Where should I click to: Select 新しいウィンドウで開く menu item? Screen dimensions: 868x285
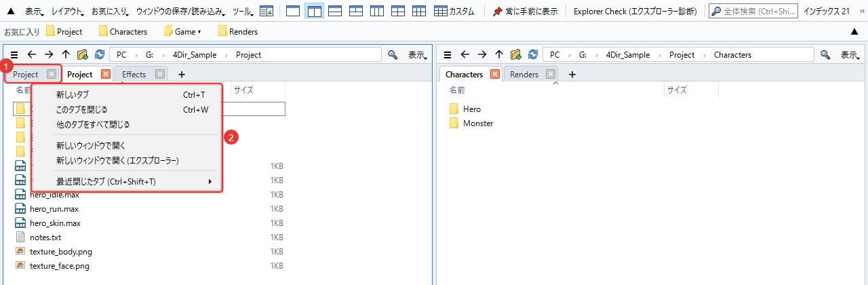click(126, 146)
